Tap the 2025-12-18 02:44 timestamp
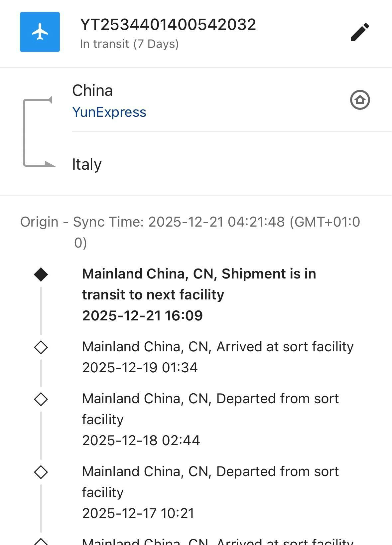Viewport: 392px width, 545px height. pyautogui.click(x=141, y=441)
